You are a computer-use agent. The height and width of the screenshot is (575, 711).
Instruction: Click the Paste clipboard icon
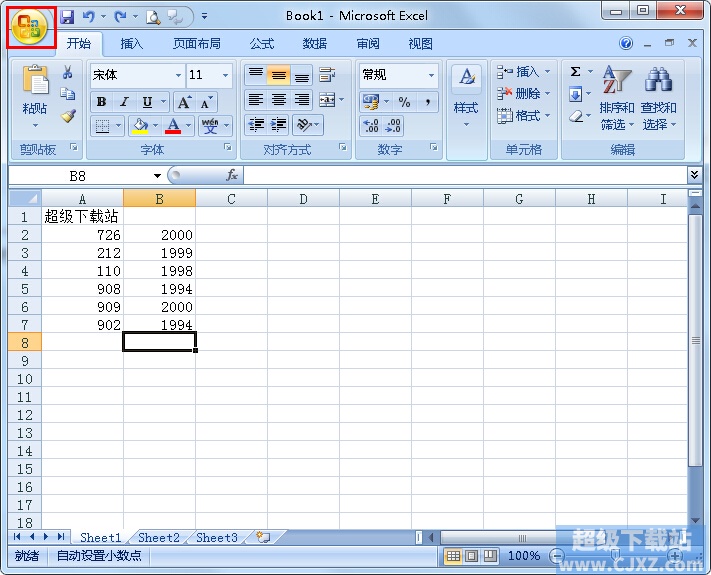[x=35, y=81]
